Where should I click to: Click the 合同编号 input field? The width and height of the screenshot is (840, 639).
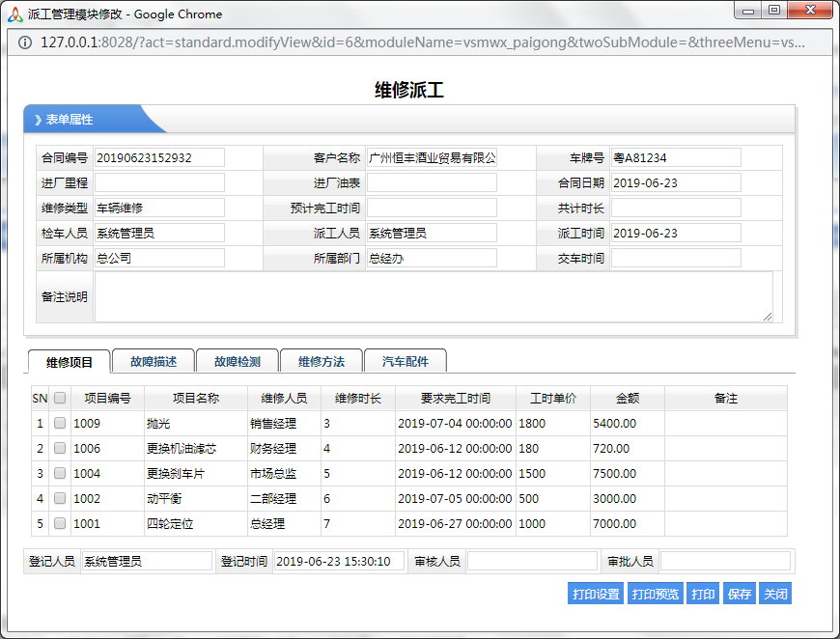[159, 157]
